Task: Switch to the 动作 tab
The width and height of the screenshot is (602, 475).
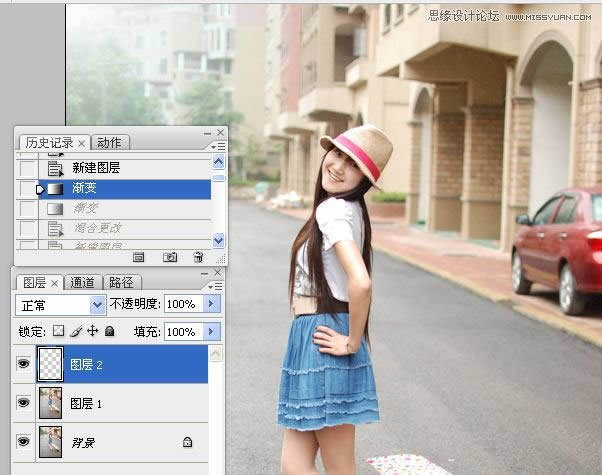Action: click(x=113, y=143)
